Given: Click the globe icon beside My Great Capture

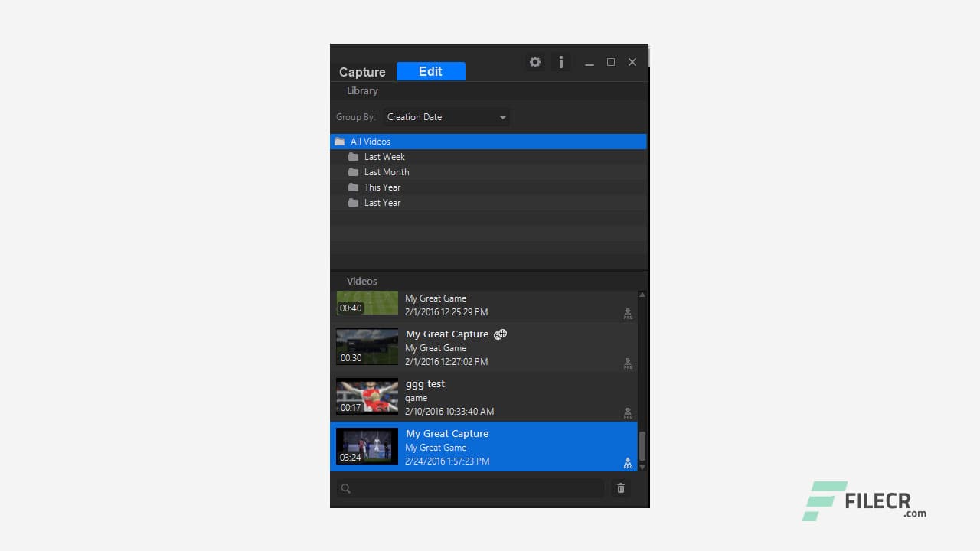Looking at the screenshot, I should pos(501,334).
